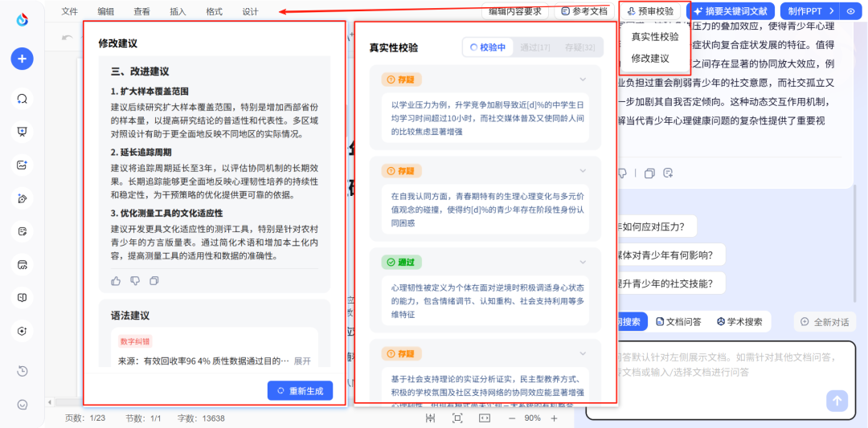Switch to 文档问答 mode
Screen dimensions: 868x428
(x=678, y=322)
